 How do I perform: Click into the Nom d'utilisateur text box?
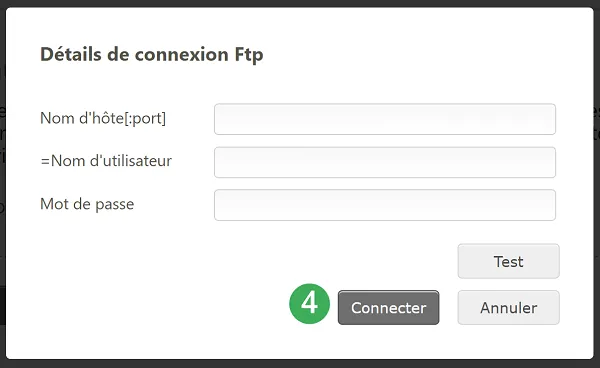pos(385,162)
